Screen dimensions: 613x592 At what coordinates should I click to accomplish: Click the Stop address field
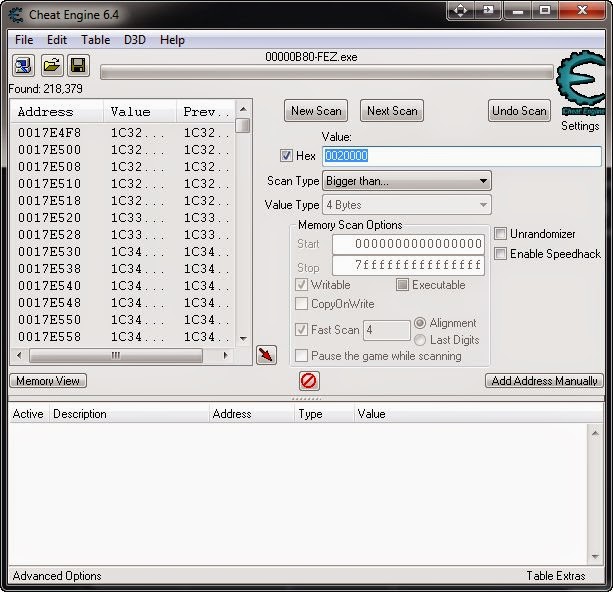point(408,266)
